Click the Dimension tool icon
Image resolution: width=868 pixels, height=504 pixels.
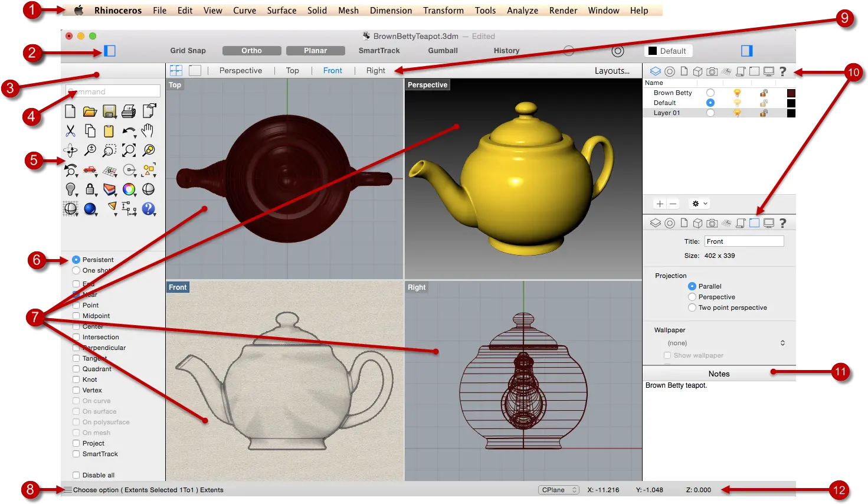coord(129,208)
